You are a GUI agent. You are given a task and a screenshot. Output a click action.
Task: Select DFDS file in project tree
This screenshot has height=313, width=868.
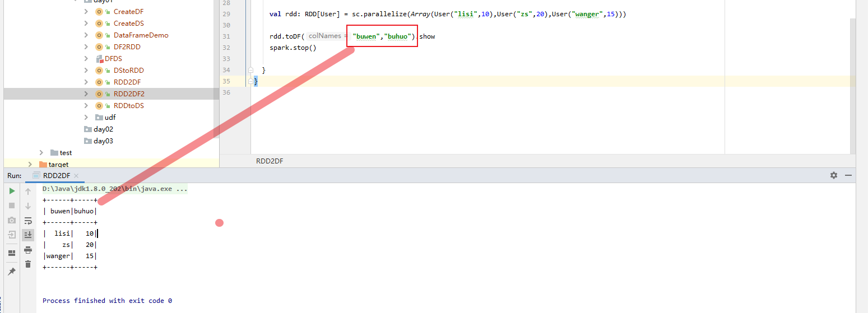pos(113,58)
